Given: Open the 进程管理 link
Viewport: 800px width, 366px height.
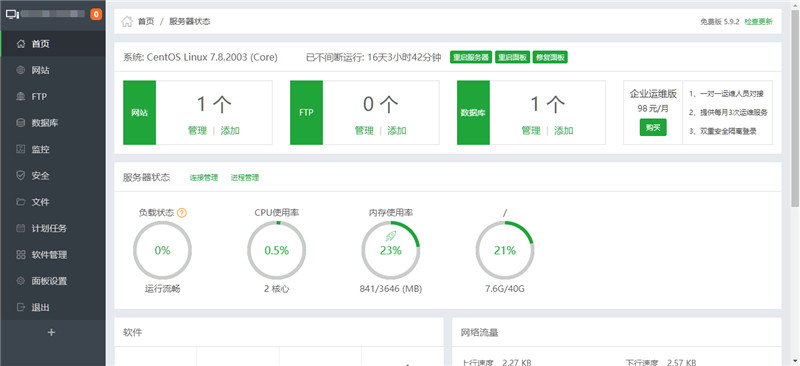Looking at the screenshot, I should pos(245,178).
